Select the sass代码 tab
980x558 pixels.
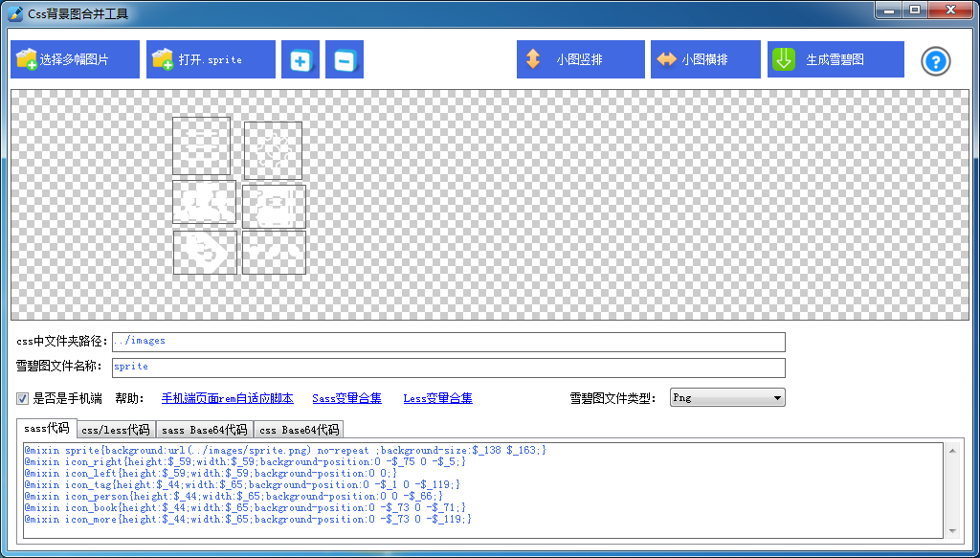[x=46, y=429]
